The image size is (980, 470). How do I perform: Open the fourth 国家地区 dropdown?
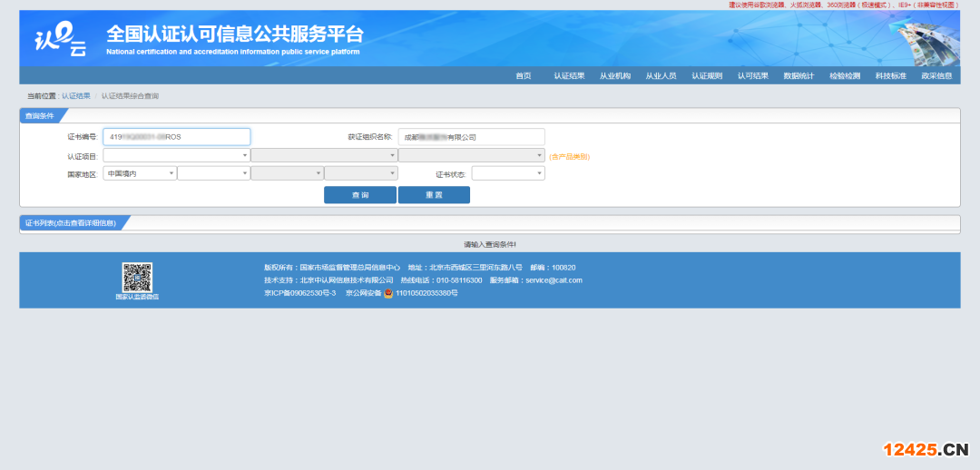click(x=360, y=173)
